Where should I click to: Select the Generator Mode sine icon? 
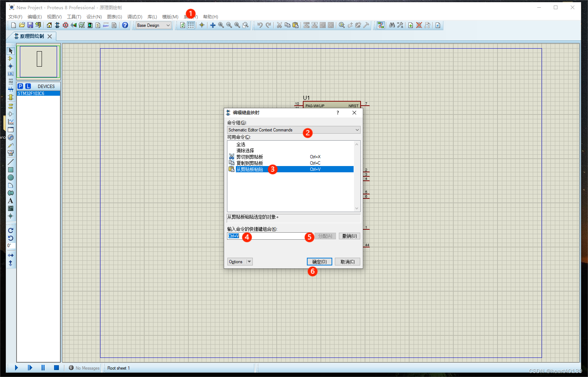pyautogui.click(x=11, y=137)
